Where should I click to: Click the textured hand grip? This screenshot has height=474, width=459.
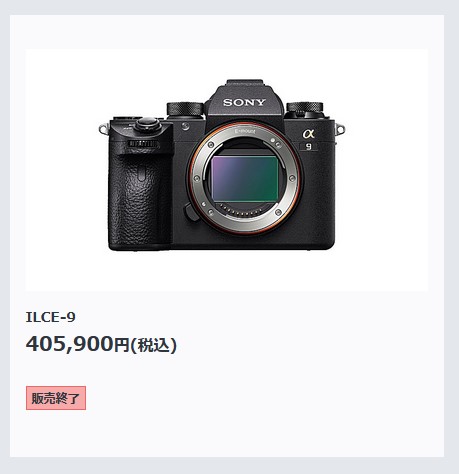click(x=139, y=200)
